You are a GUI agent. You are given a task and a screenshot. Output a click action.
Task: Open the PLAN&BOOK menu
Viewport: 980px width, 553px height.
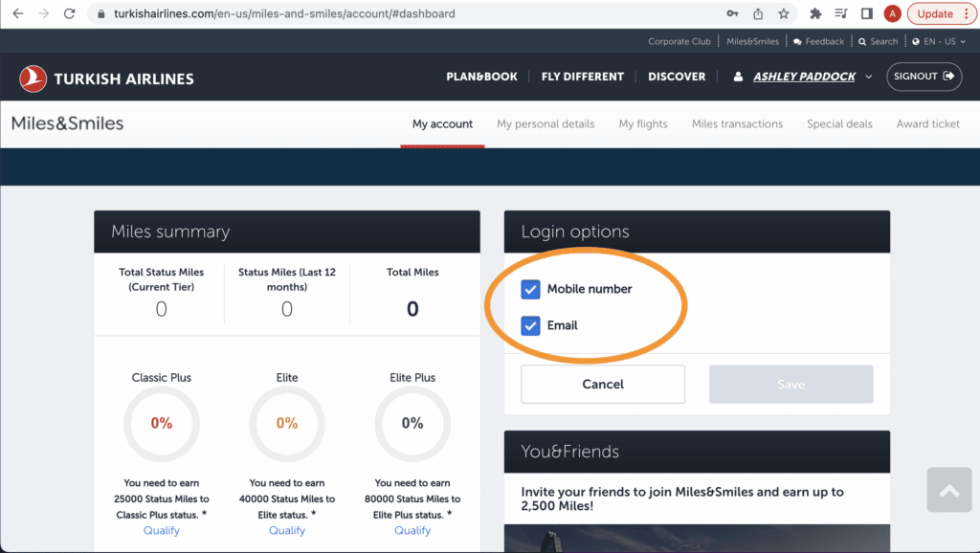(x=482, y=77)
